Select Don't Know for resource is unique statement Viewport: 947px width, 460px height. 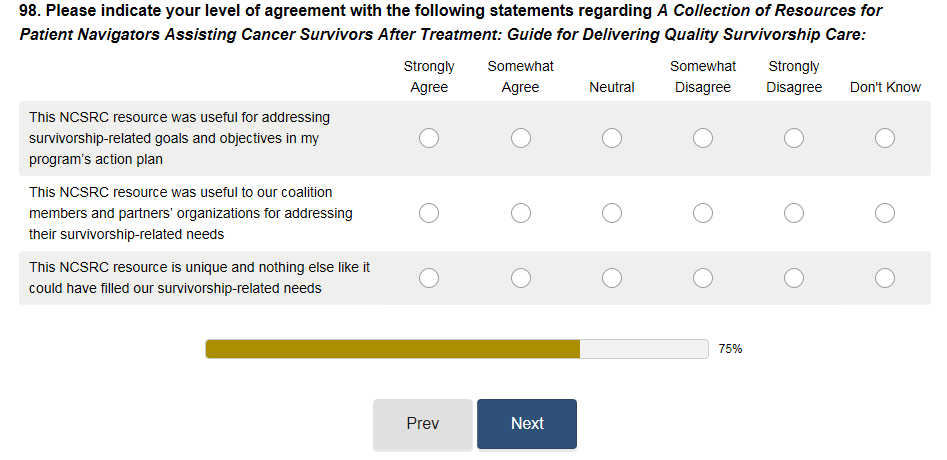point(885,278)
